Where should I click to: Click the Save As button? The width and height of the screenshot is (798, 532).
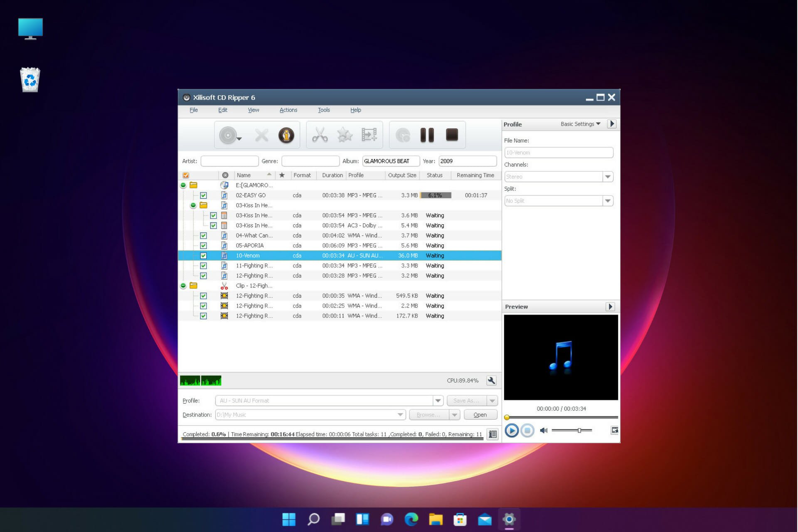point(466,401)
